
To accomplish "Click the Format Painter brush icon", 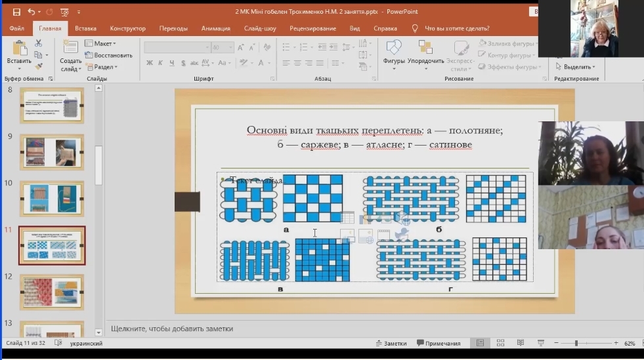I will point(38,66).
